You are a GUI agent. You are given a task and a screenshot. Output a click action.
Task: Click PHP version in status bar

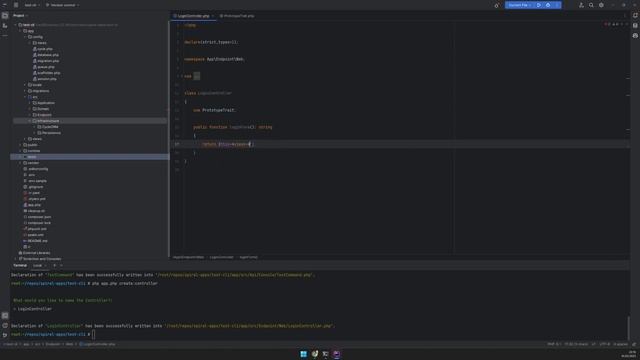[554, 344]
